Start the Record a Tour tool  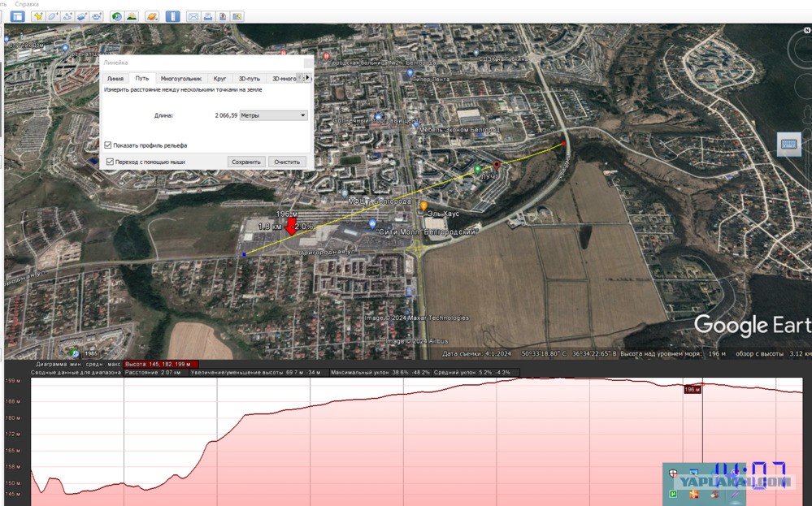[97, 16]
